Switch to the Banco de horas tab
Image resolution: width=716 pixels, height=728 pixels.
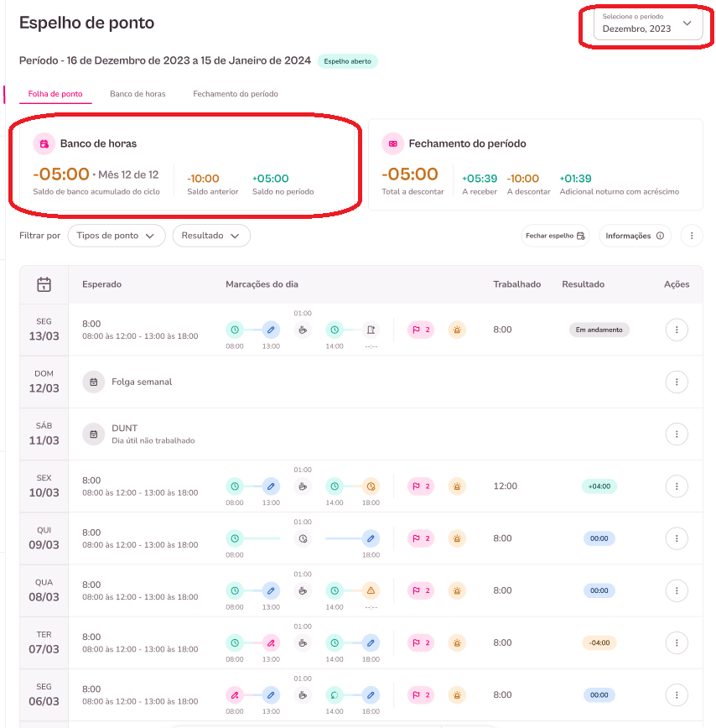[x=136, y=94]
